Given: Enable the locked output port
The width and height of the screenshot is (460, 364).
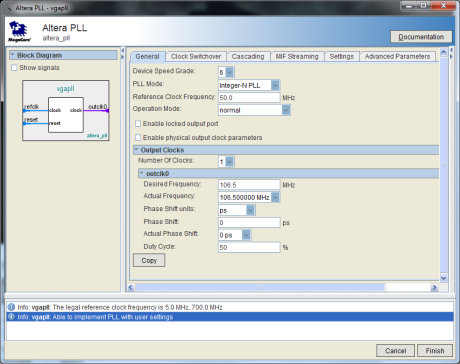Looking at the screenshot, I should 138,124.
